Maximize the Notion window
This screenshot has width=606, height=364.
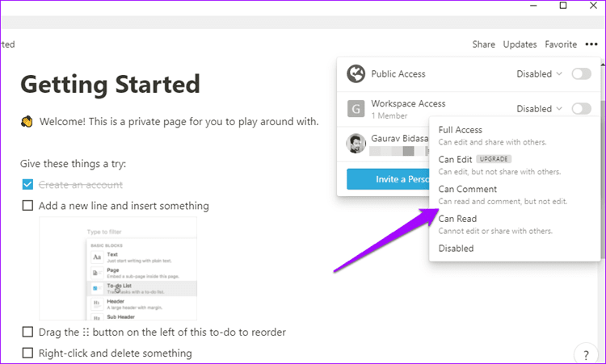coord(563,6)
